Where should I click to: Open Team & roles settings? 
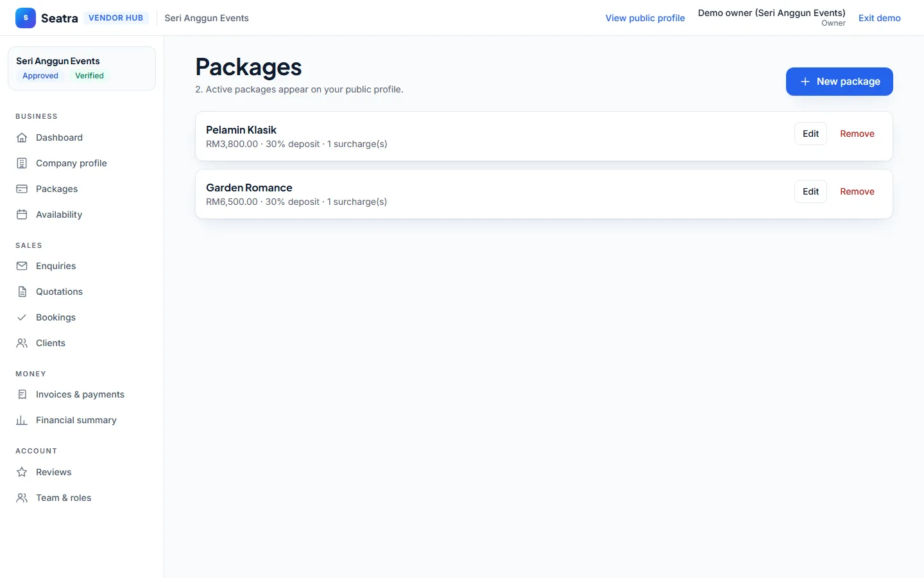tap(81, 498)
